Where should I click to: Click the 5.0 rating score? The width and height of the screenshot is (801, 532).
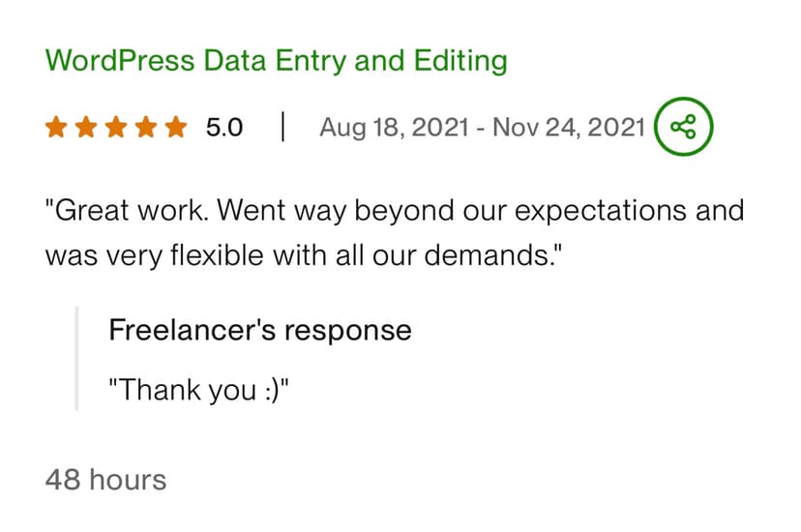click(224, 127)
